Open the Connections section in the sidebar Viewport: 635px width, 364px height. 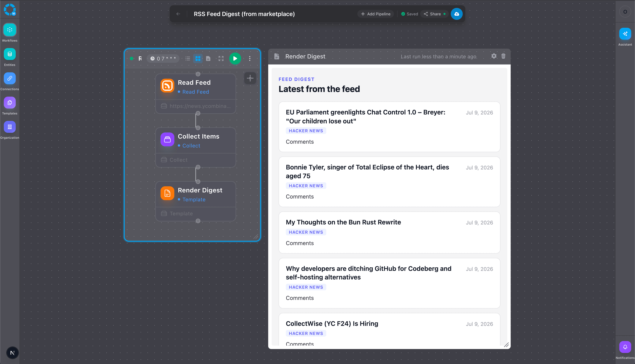click(10, 78)
